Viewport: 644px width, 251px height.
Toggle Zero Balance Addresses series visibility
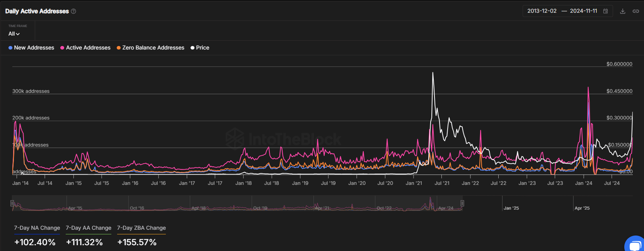tap(150, 48)
